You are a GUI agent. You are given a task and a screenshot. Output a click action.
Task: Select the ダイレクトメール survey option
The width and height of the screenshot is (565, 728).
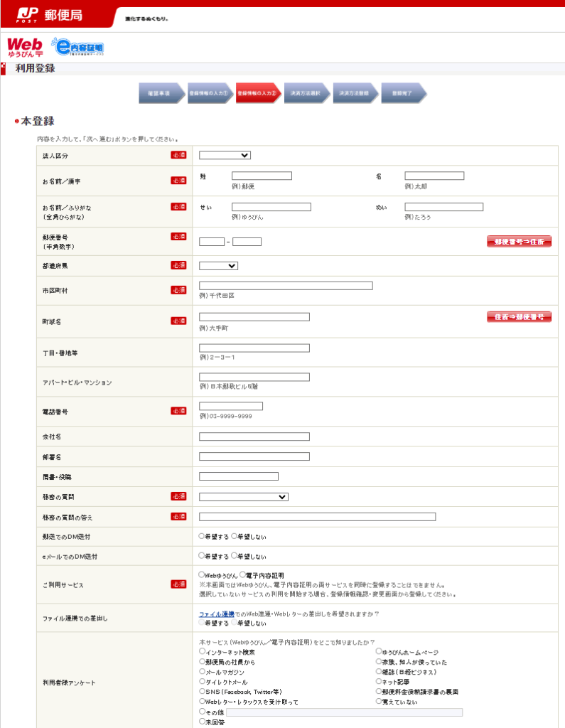click(x=203, y=682)
